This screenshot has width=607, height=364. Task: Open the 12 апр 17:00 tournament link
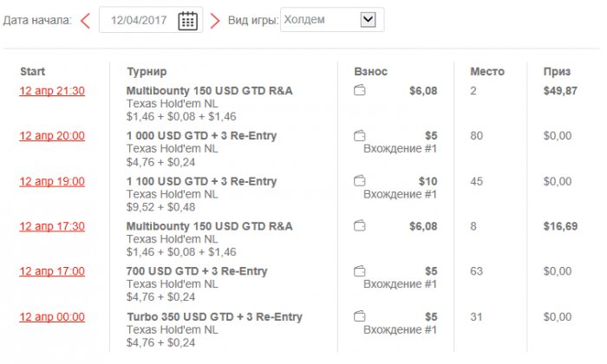tap(52, 271)
